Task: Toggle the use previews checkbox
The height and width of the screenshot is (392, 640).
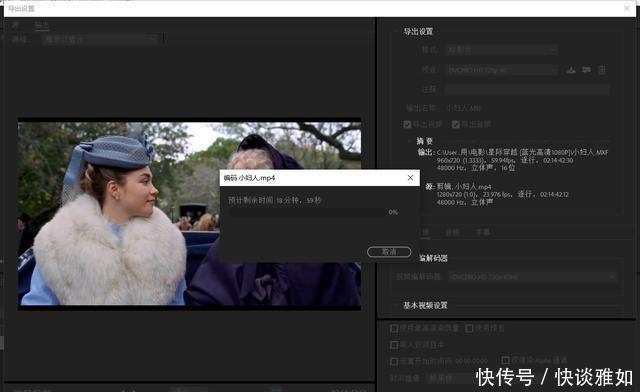Action: 469,328
